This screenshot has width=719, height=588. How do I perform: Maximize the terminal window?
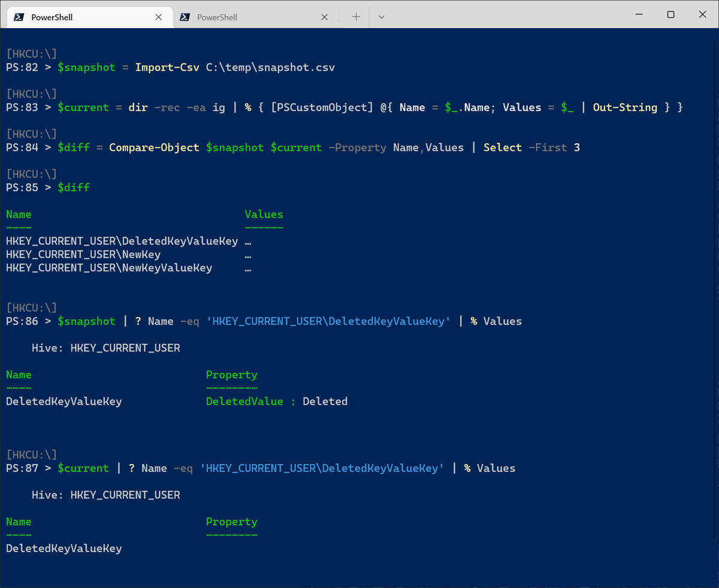pos(670,14)
